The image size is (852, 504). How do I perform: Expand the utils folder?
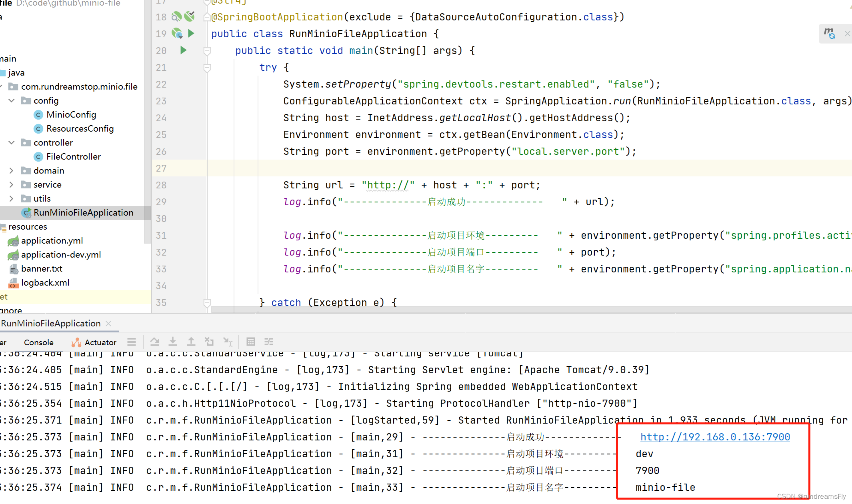point(12,198)
